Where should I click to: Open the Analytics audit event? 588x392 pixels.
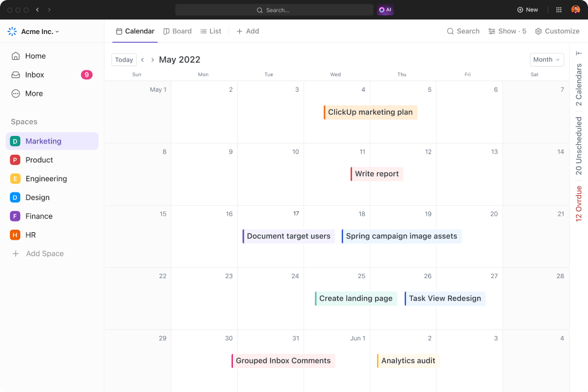[409, 361]
